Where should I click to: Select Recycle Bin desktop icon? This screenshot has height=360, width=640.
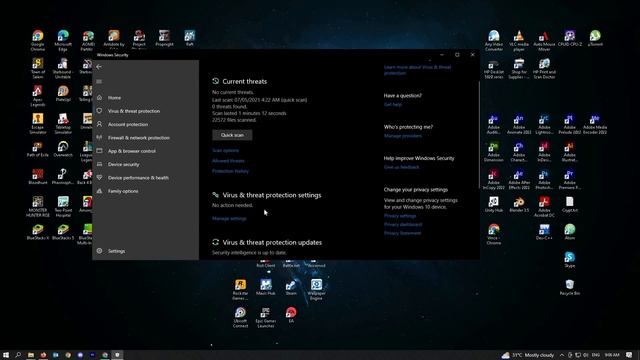[570, 287]
